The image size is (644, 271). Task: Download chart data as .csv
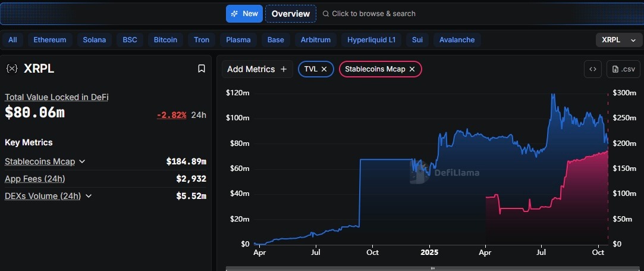click(x=623, y=69)
